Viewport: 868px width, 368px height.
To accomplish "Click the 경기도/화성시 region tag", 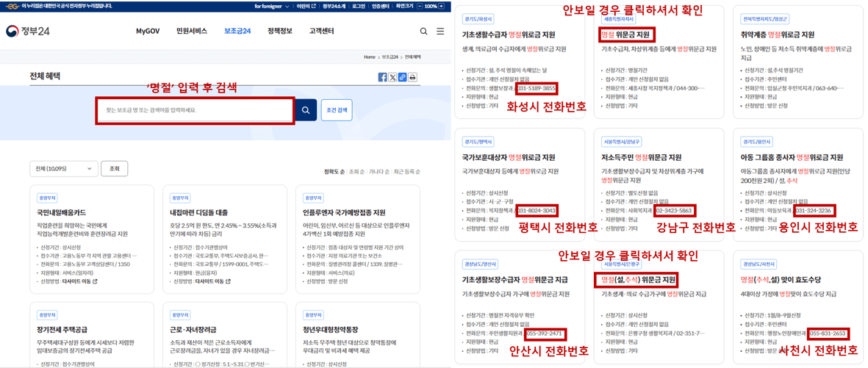I will 476,18.
